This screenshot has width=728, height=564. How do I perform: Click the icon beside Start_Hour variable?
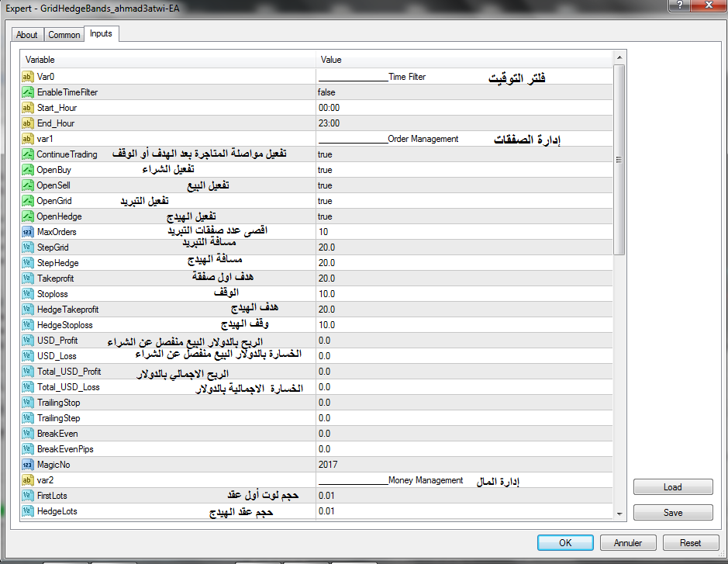pyautogui.click(x=27, y=108)
